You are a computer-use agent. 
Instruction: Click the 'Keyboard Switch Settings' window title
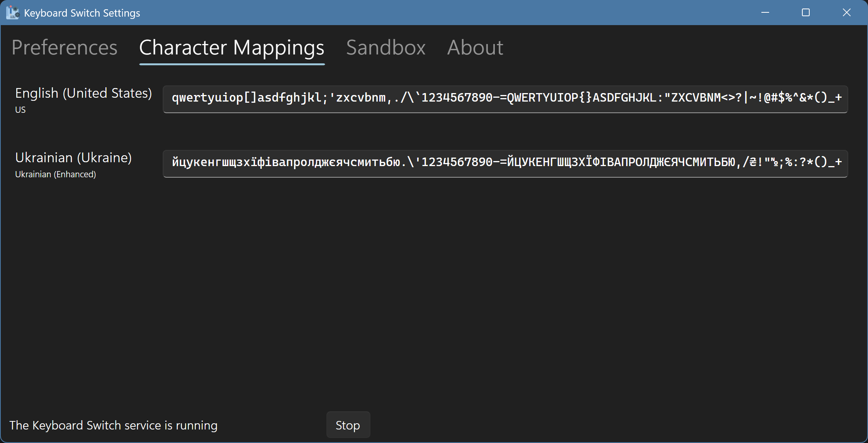coord(82,13)
